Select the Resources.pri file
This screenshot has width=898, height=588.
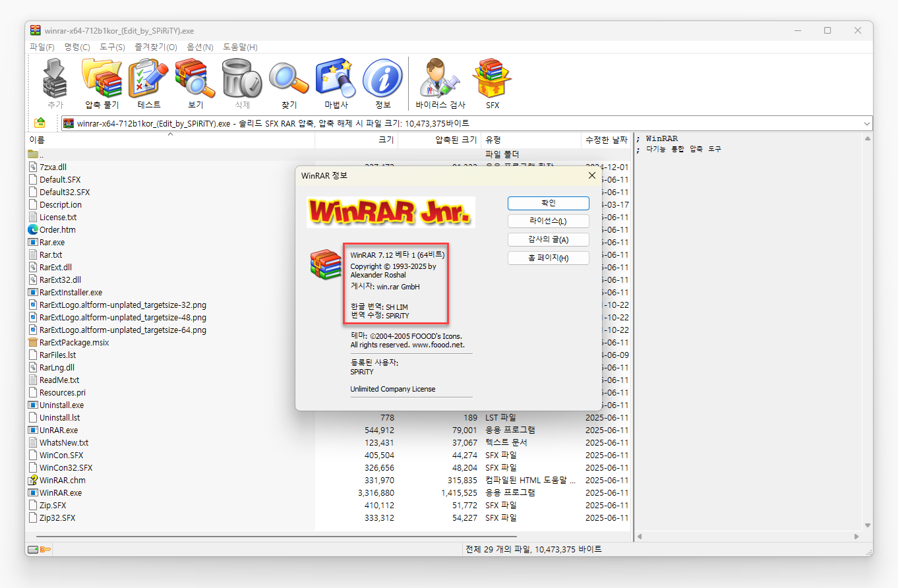tap(63, 392)
